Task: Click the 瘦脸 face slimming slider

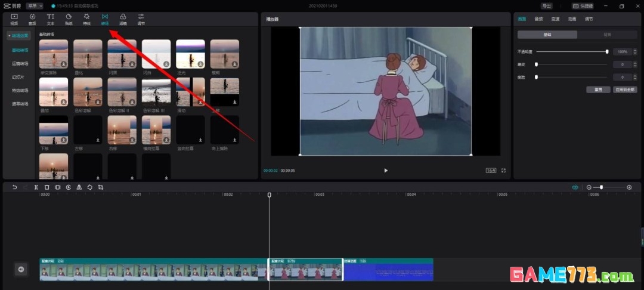Action: tap(572, 77)
